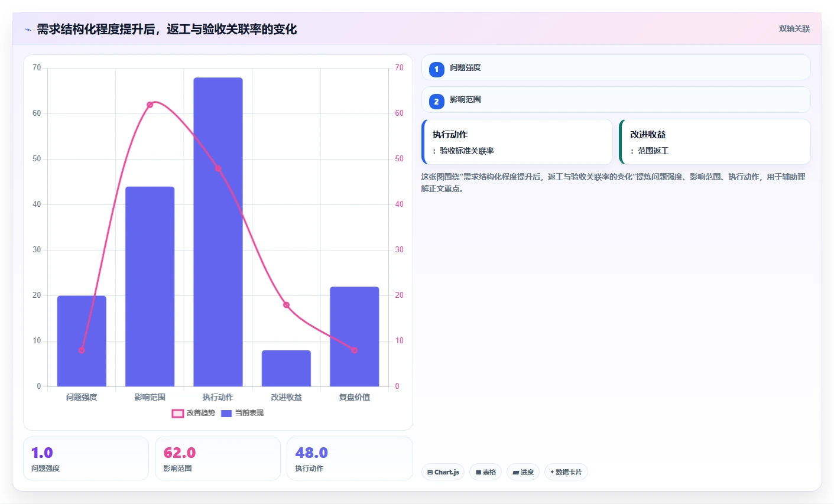The image size is (834, 504).
Task: Click the x-axis label 复盘价值
Action: coord(355,397)
